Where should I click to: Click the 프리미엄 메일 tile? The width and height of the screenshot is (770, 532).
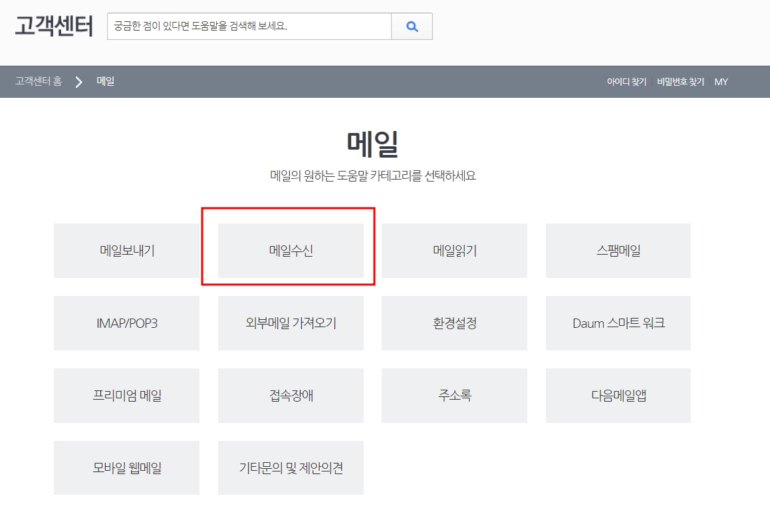click(126, 396)
